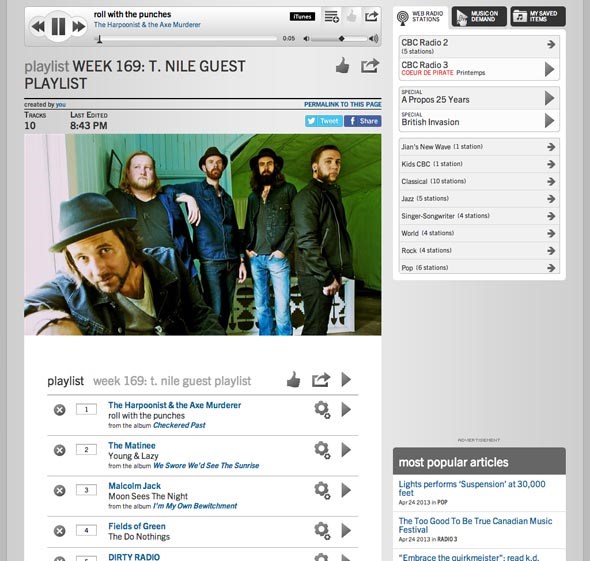Expand the Singer-Songwriter stations category
This screenshot has width=590, height=561.
tap(479, 216)
